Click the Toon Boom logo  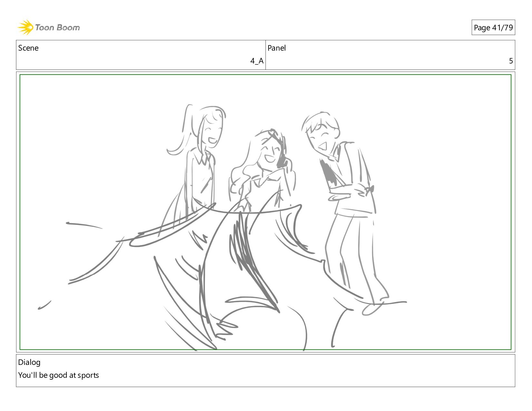point(48,27)
